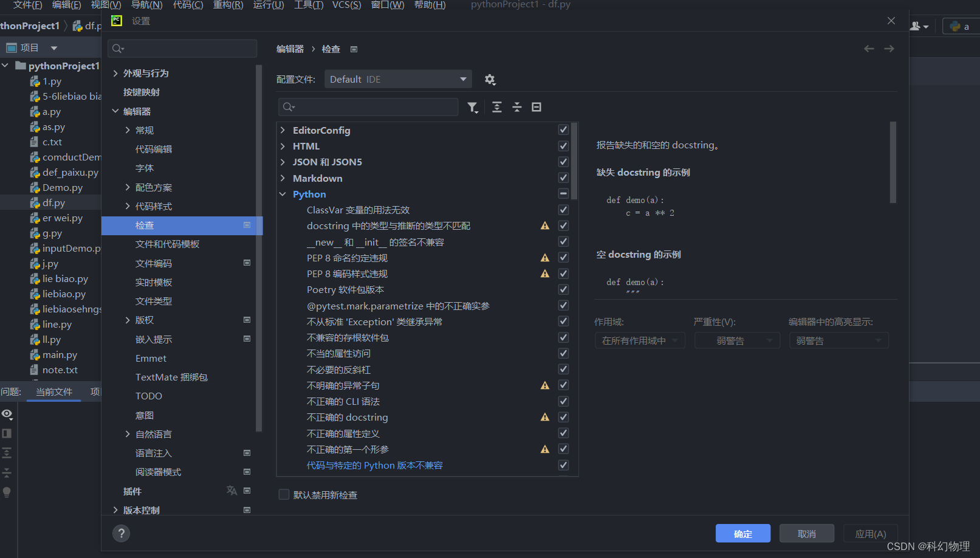The height and width of the screenshot is (558, 980).
Task: Collapse the Python inspection group
Action: (x=282, y=194)
